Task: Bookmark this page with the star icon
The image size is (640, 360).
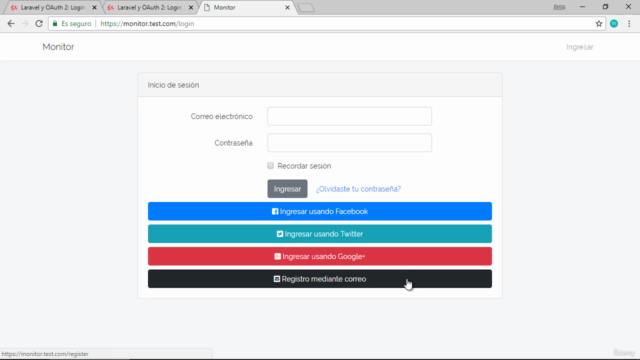Action: point(599,24)
